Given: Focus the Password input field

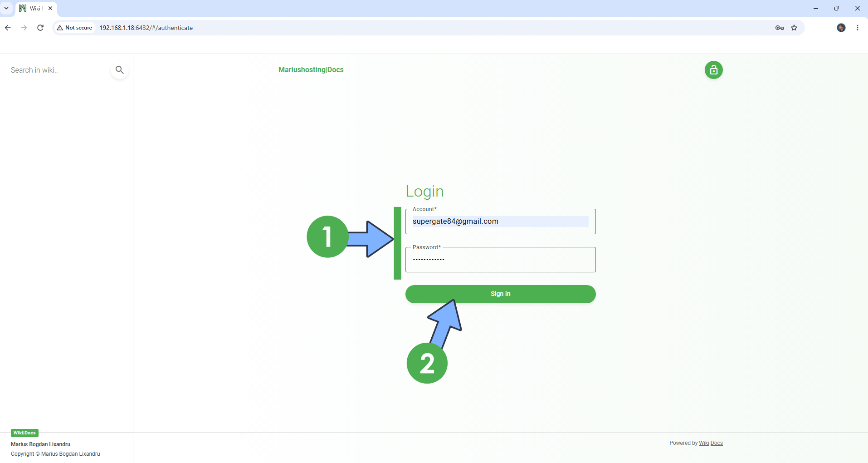Looking at the screenshot, I should tap(500, 260).
